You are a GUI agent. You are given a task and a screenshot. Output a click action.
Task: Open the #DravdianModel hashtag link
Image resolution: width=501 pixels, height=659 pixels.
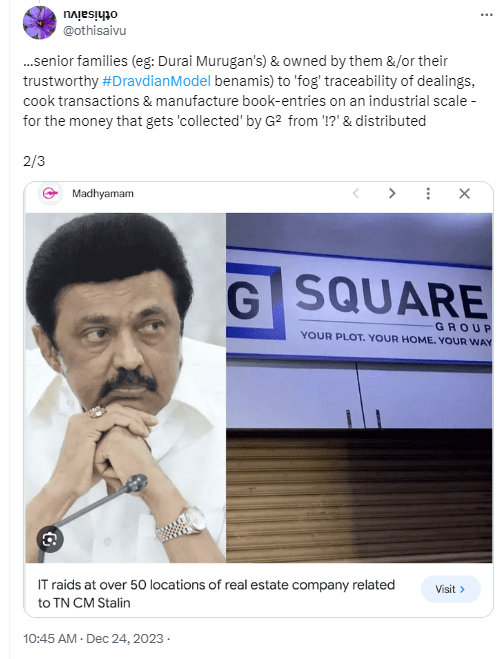156,81
